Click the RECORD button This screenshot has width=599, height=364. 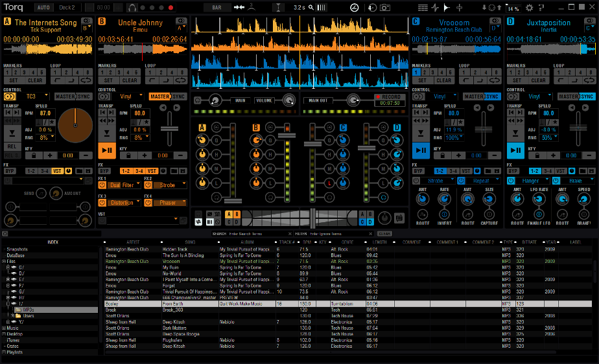(x=389, y=97)
